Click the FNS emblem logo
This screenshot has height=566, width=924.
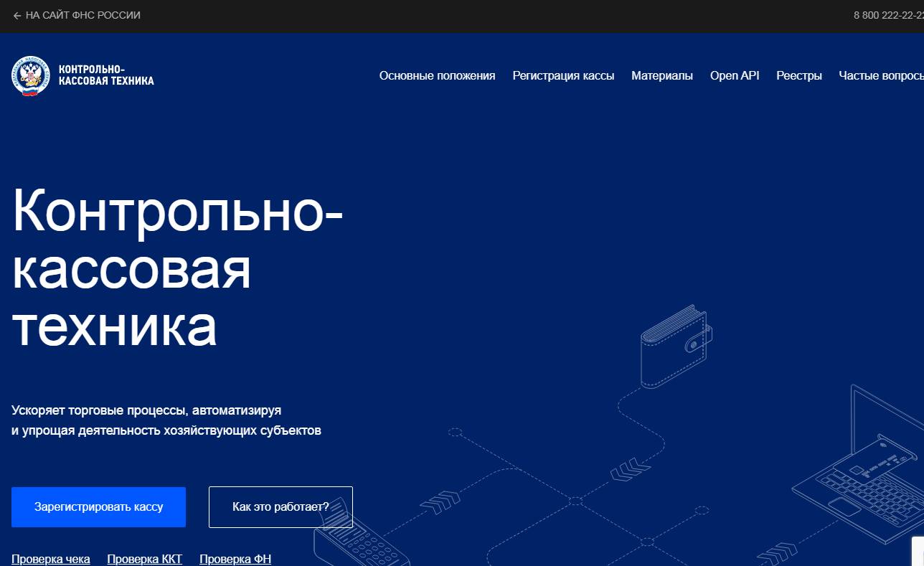tap(31, 75)
